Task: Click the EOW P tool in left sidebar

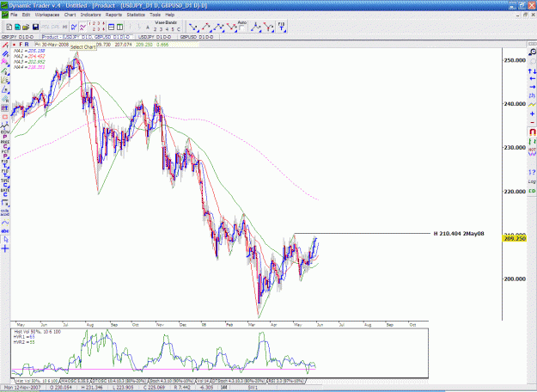Action: click(x=5, y=134)
